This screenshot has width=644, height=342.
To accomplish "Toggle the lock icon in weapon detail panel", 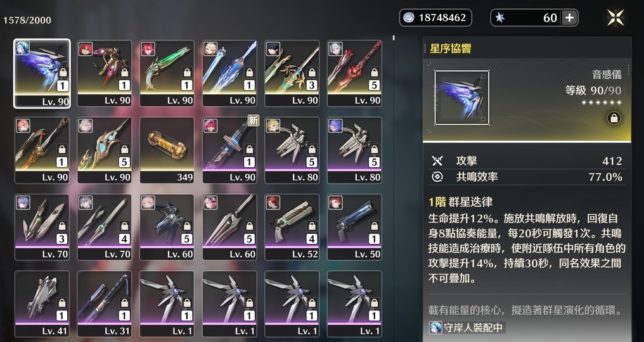I will (614, 118).
